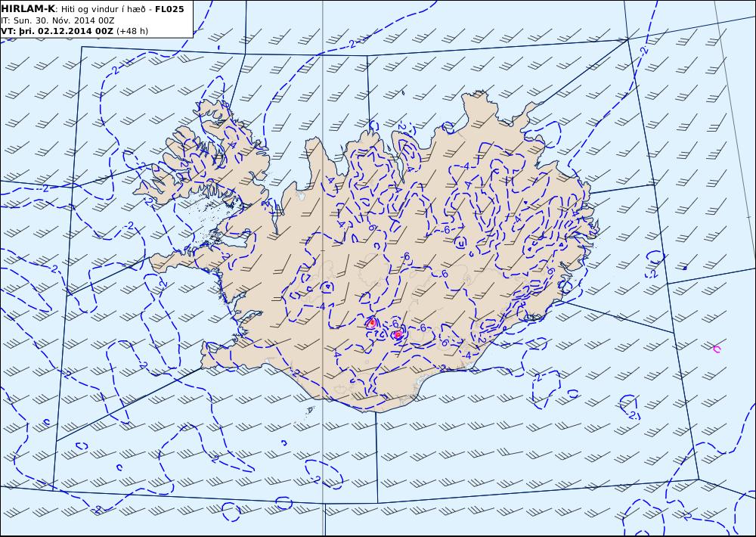Viewport: 756px width, 537px height.
Task: Click the FL025 flight level label
Action: pyautogui.click(x=169, y=9)
